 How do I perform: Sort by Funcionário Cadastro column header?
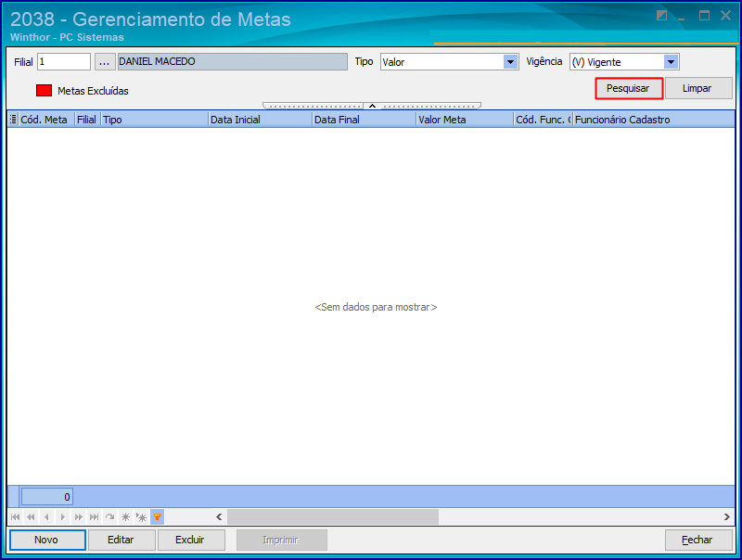[654, 120]
